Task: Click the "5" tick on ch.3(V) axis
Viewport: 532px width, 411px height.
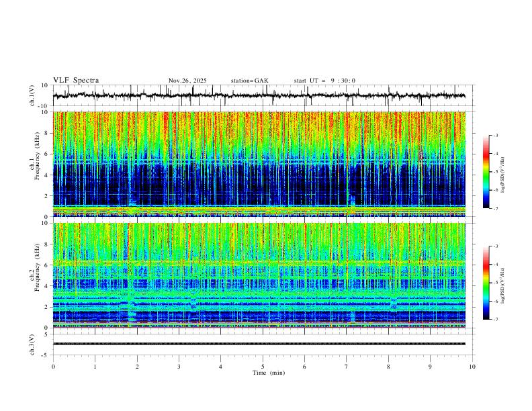Action: 47,334
